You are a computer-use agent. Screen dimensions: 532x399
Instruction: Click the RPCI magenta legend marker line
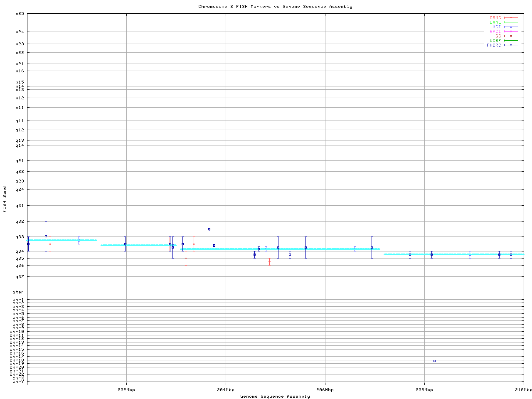(511, 32)
